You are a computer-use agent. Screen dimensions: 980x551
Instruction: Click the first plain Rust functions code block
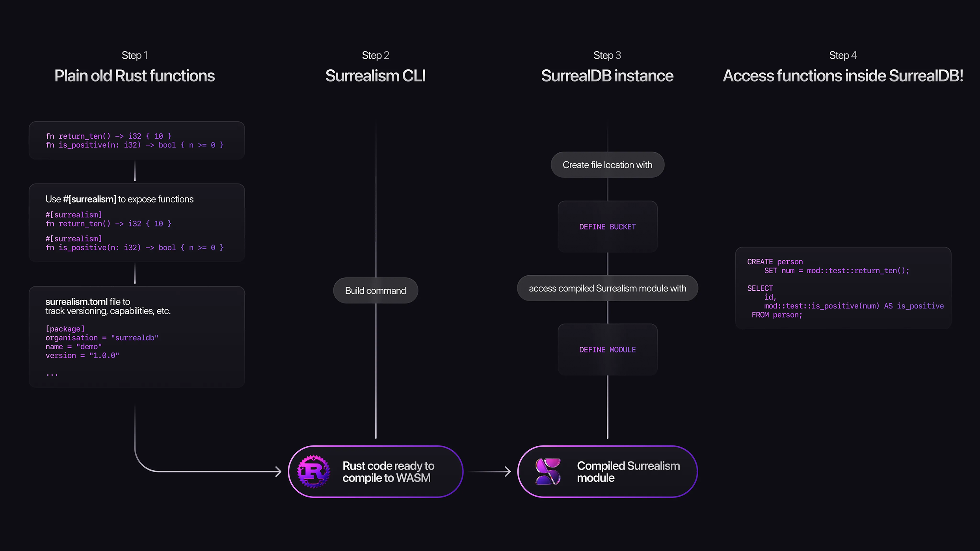pos(137,141)
